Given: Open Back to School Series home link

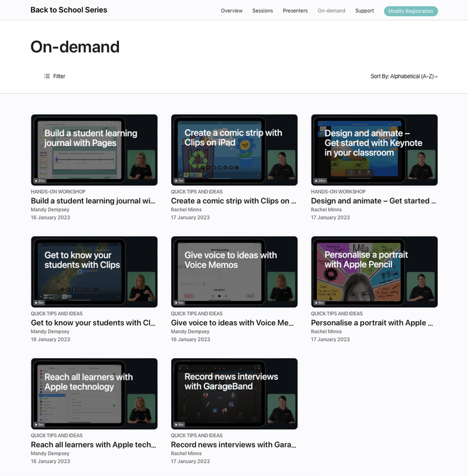Looking at the screenshot, I should pyautogui.click(x=68, y=10).
